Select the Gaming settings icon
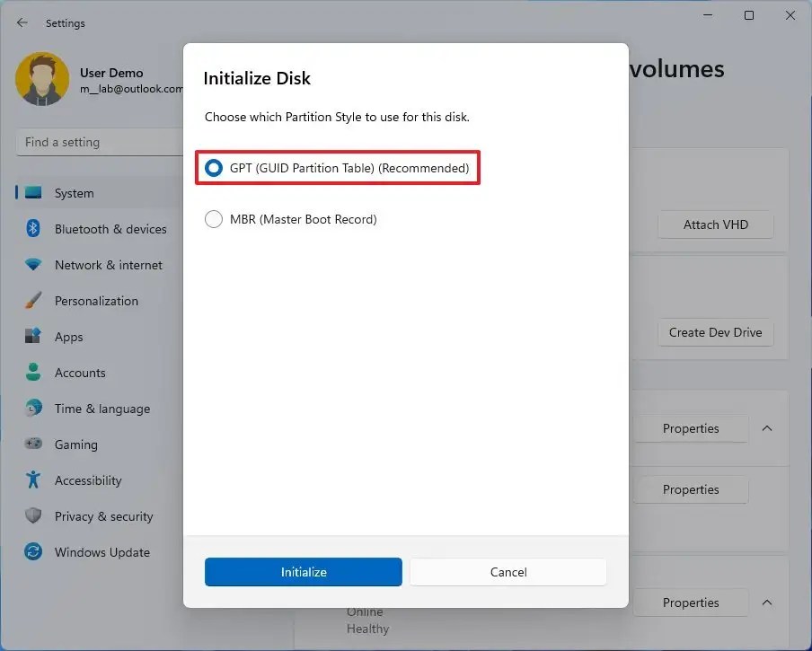 (31, 444)
